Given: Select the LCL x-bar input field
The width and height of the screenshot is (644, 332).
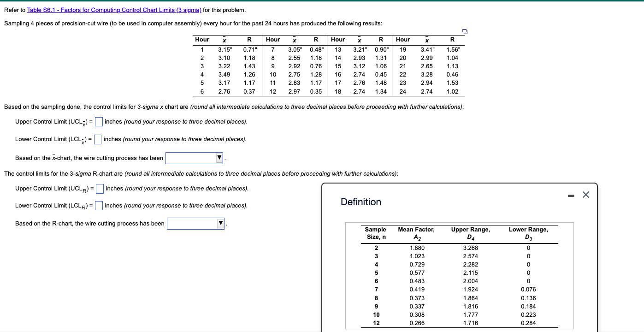Looking at the screenshot, I should pos(97,139).
